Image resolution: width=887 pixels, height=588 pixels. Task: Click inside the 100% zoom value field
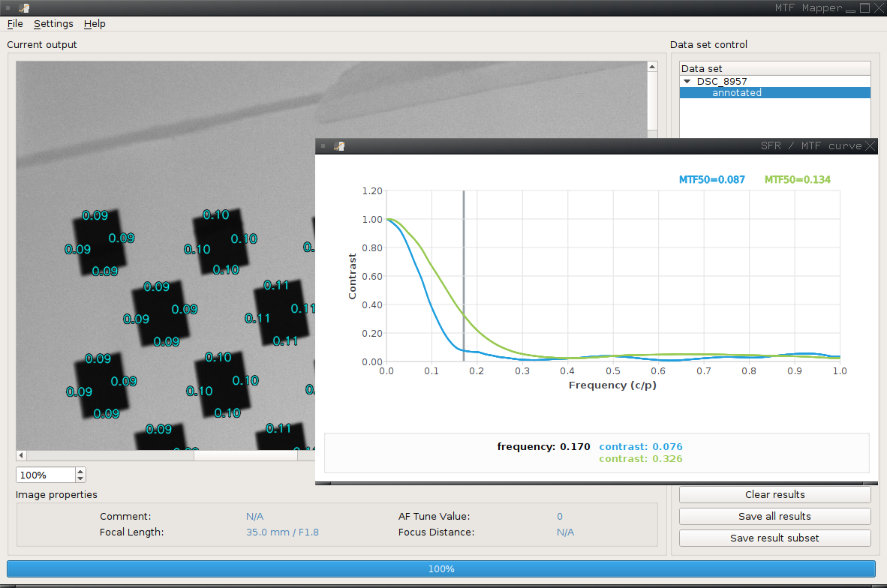[41, 475]
